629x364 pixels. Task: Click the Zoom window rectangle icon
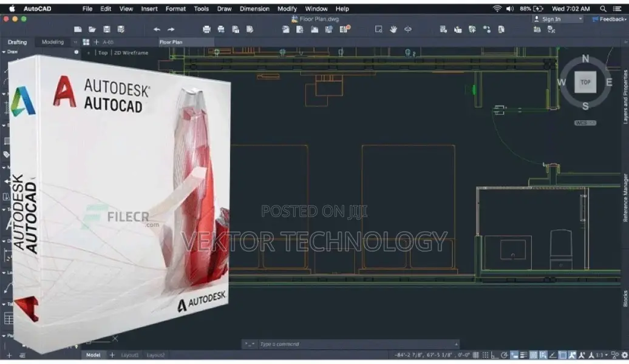click(x=378, y=29)
